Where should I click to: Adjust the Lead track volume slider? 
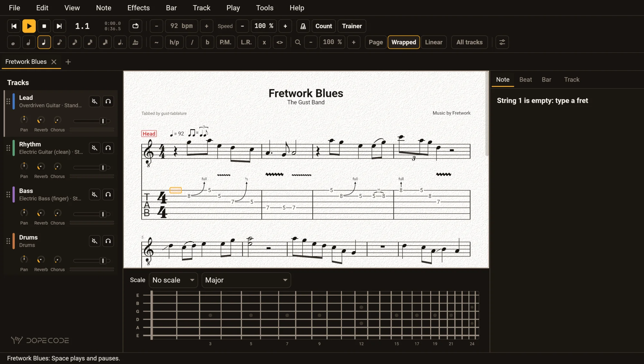click(92, 121)
